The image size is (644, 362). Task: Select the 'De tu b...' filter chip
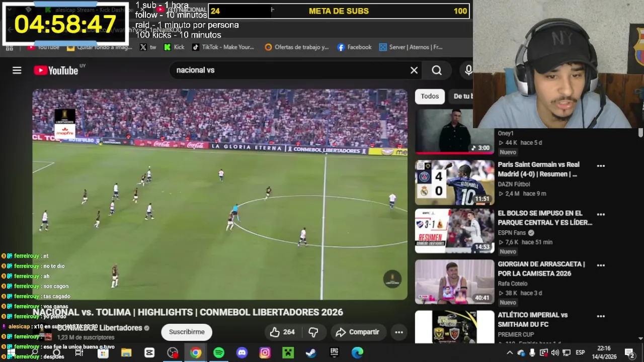462,96
